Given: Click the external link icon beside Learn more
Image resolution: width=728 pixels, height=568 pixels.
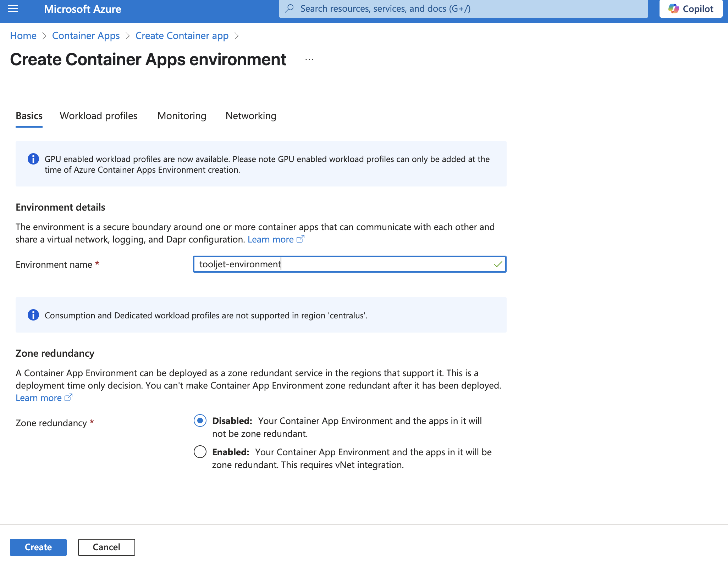Looking at the screenshot, I should [x=301, y=239].
